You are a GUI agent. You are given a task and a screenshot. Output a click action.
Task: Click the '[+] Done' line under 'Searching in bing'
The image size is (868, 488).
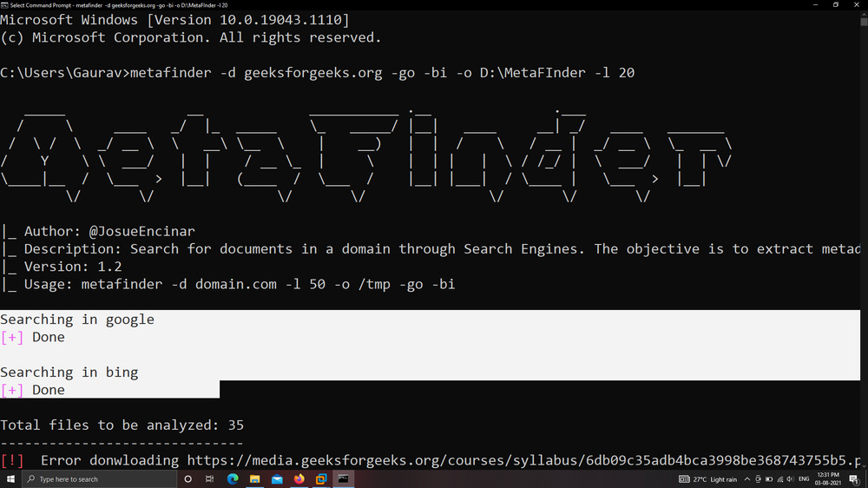[33, 390]
